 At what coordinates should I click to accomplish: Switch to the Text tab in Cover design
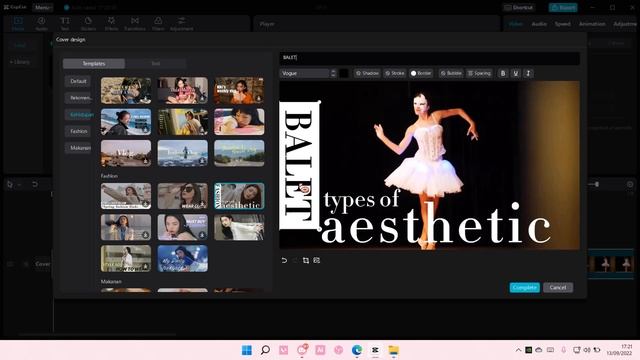[156, 64]
